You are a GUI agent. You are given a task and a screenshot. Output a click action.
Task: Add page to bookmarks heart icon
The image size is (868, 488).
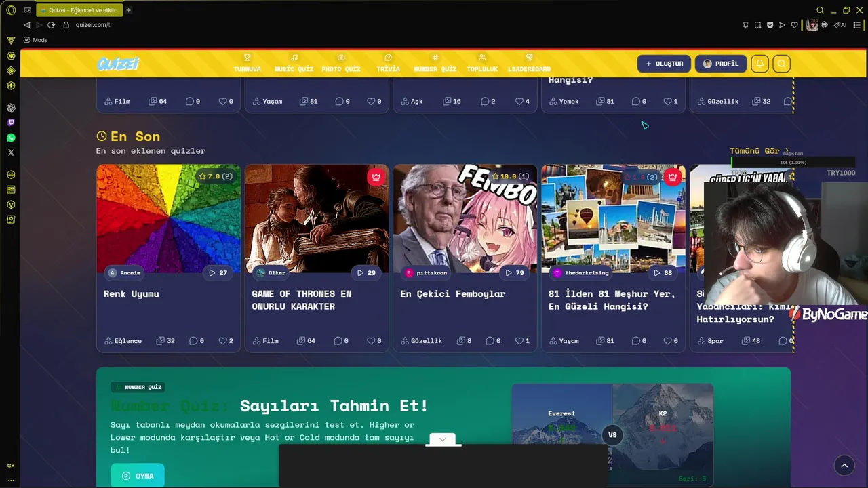794,25
